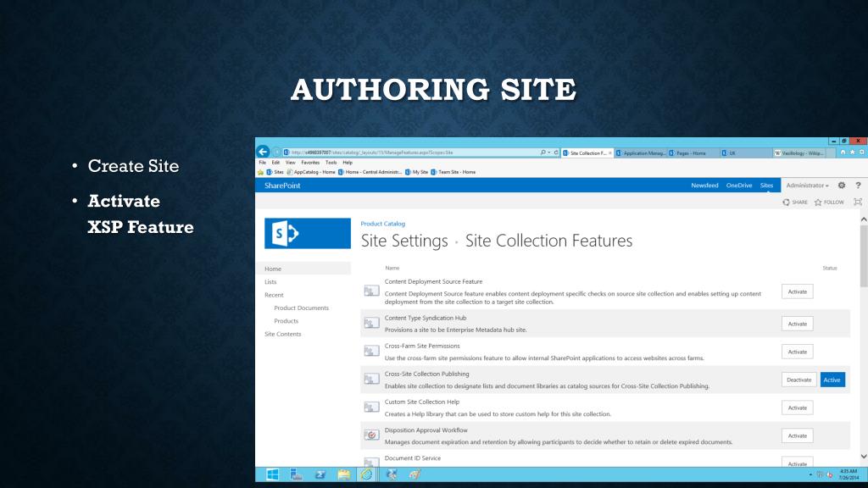Image resolution: width=868 pixels, height=488 pixels.
Task: Click the focus on content icon
Action: [x=858, y=202]
